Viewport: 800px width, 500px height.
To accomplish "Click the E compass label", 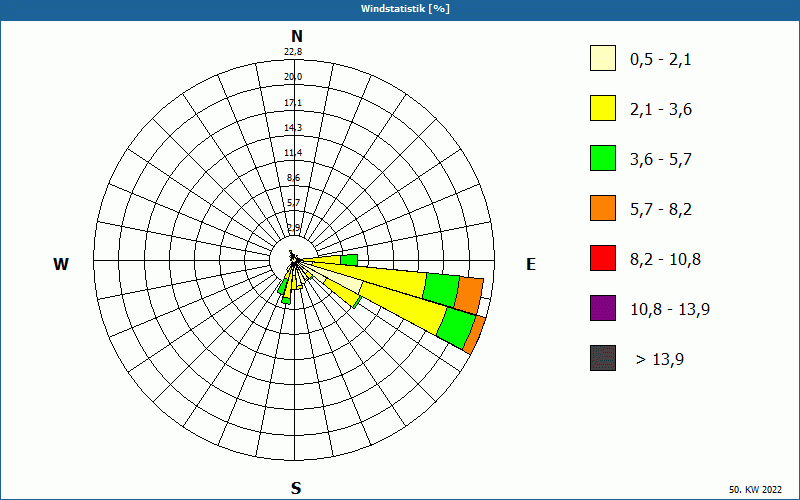I will click(531, 264).
